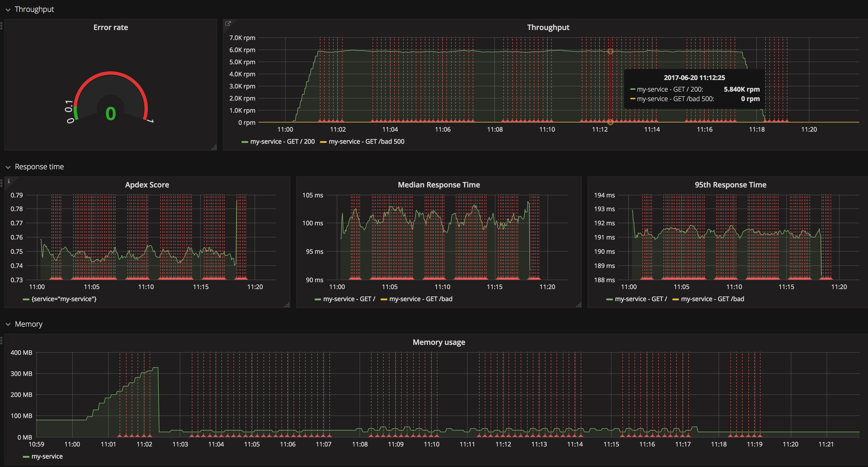Collapse the Response time row chevron

click(8, 167)
